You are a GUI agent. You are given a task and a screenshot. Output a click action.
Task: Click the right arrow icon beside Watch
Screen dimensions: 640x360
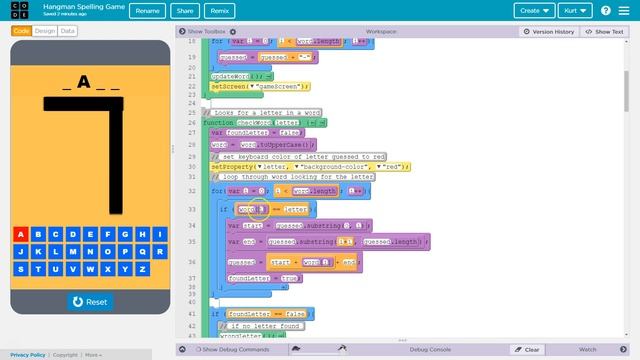[623, 349]
